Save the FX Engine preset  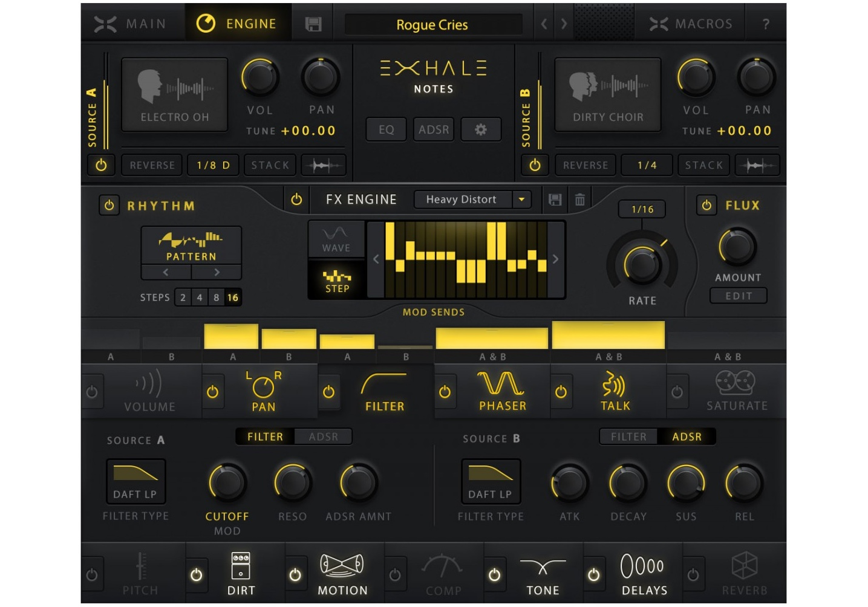pos(555,200)
